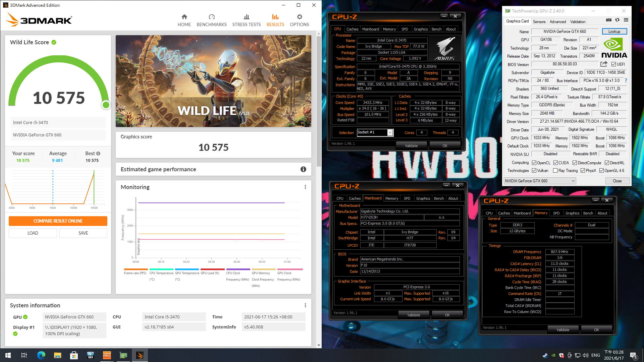Click SAVE button in 3DMark
This screenshot has width=644, height=362.
(x=83, y=233)
